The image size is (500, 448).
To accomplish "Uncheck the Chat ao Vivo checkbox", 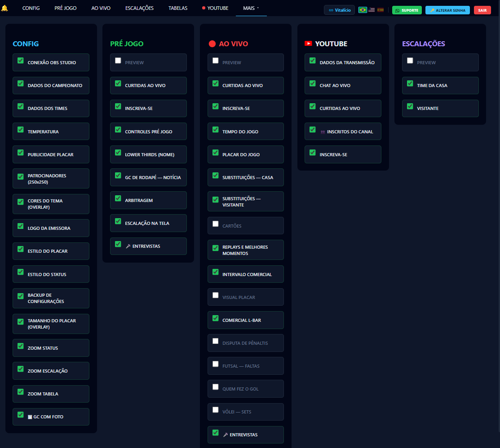I will coord(313,83).
